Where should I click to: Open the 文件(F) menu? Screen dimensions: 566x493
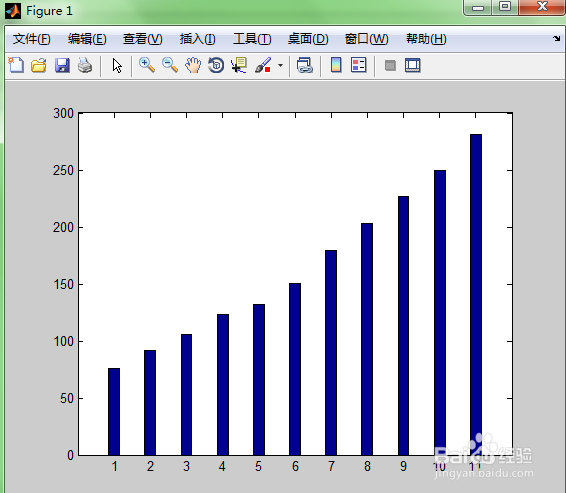(31, 39)
